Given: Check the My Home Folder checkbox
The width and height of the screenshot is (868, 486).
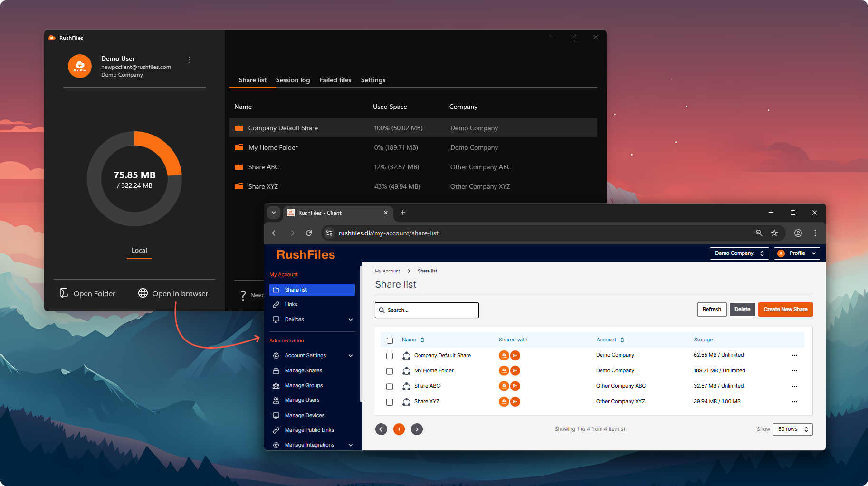Looking at the screenshot, I should tap(390, 371).
